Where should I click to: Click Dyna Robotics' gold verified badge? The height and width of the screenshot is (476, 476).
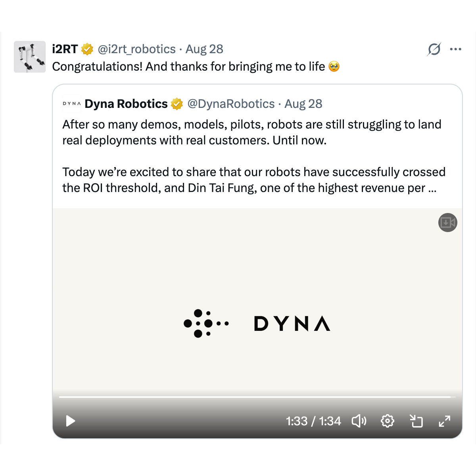coord(177,104)
